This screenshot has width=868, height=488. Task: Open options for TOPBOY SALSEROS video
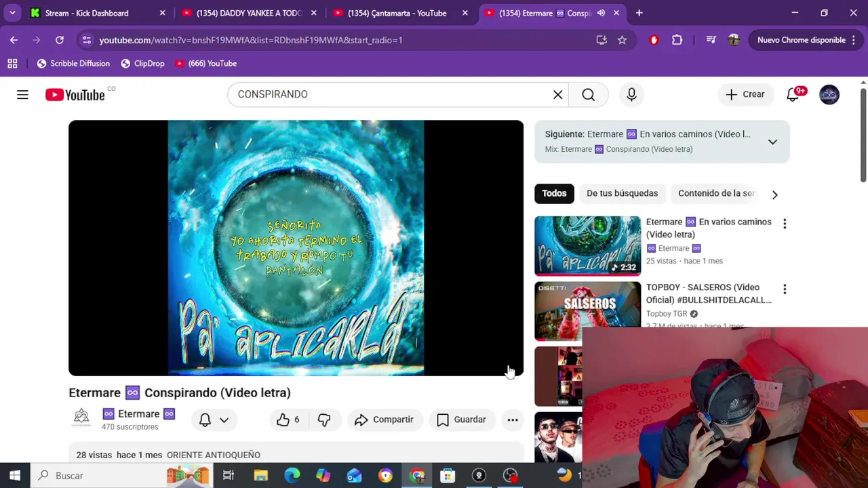point(785,289)
